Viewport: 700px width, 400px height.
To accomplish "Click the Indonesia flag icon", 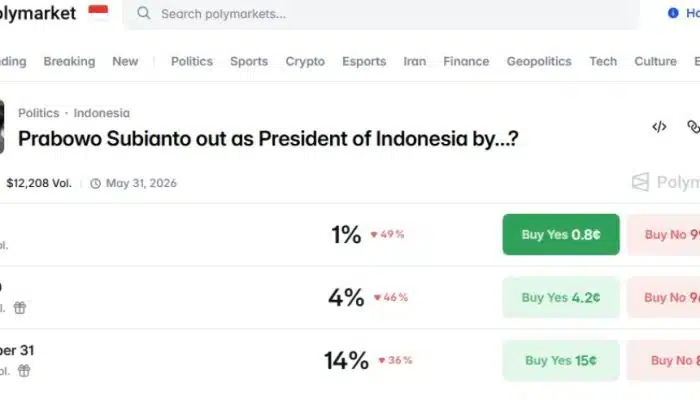I will pos(98,11).
